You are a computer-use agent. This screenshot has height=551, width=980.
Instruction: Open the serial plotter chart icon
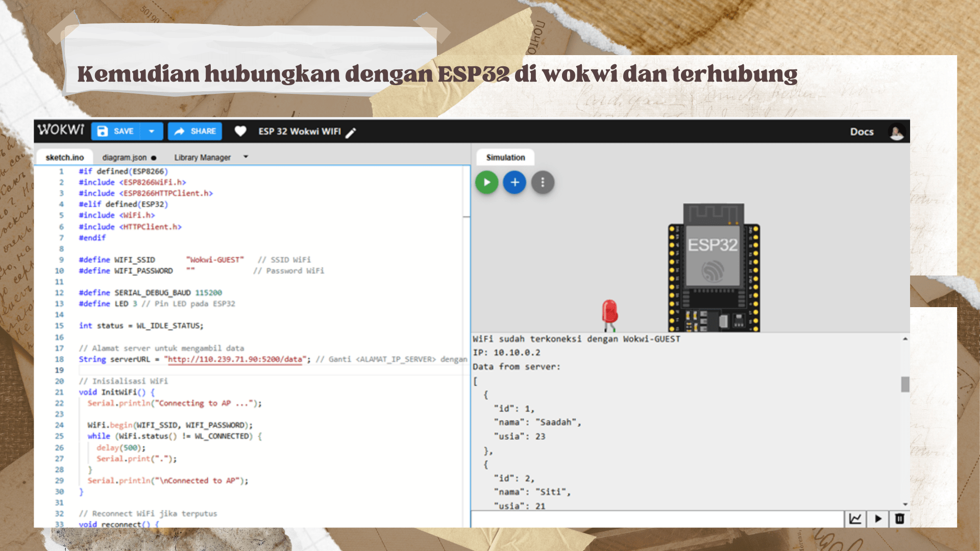[855, 519]
